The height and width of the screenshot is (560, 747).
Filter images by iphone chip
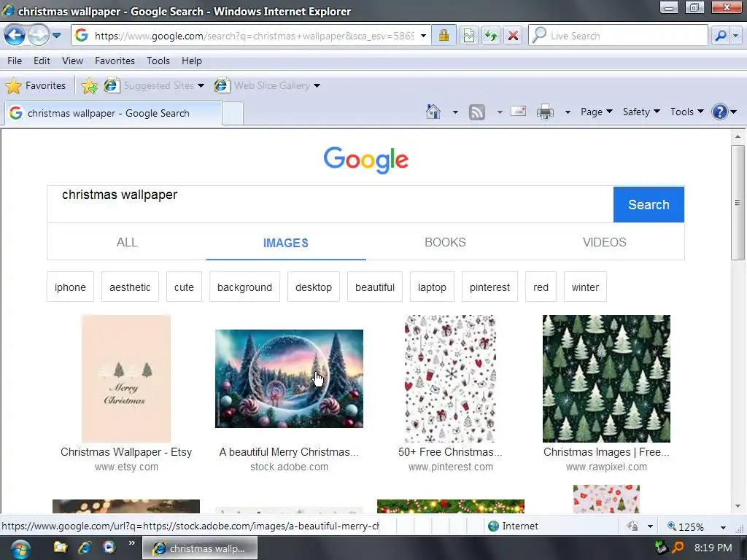pos(70,287)
